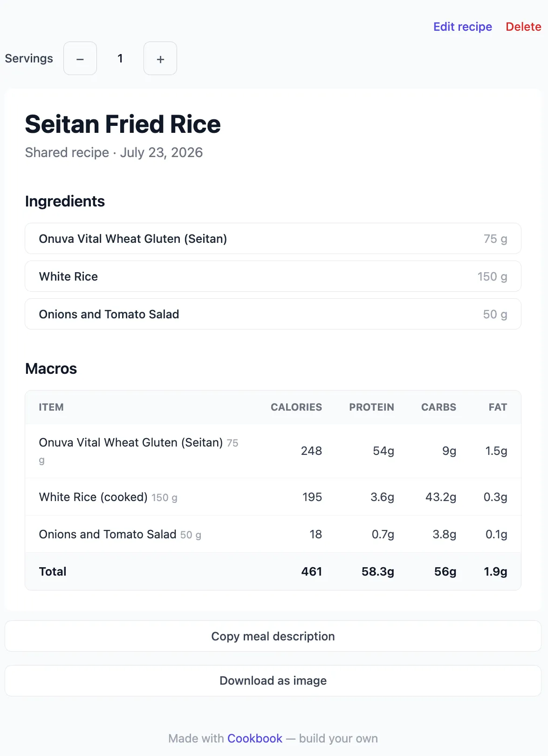Delete this recipe
The image size is (548, 756).
[x=523, y=27]
